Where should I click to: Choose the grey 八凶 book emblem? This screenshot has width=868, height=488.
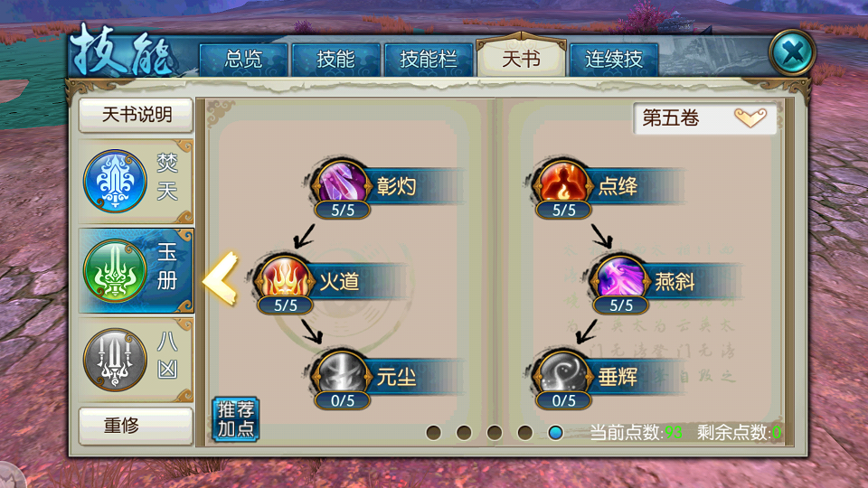[115, 360]
